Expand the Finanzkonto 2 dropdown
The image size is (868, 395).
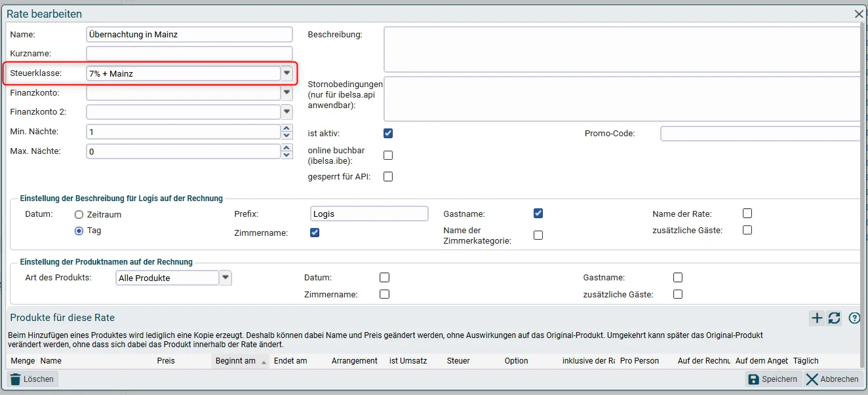286,112
